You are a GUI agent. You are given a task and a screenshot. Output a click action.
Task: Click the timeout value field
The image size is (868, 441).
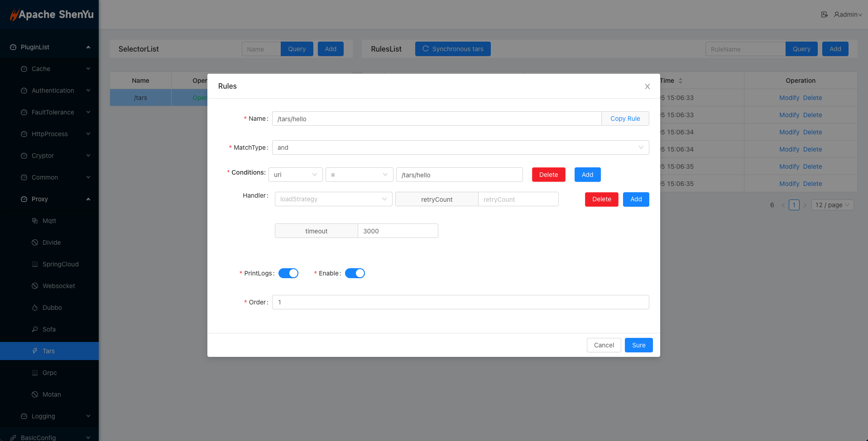point(398,231)
